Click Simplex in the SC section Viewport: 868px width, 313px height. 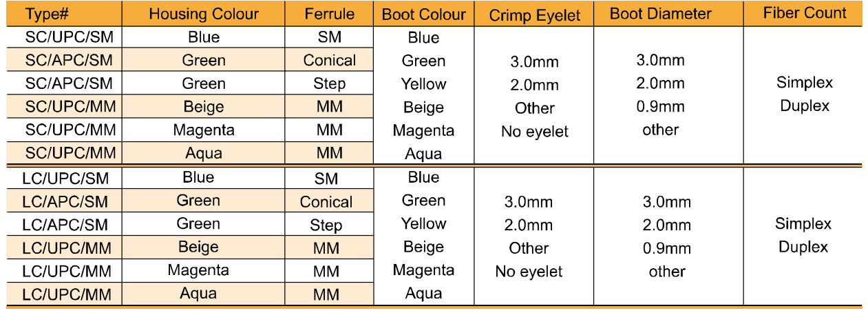pos(804,83)
